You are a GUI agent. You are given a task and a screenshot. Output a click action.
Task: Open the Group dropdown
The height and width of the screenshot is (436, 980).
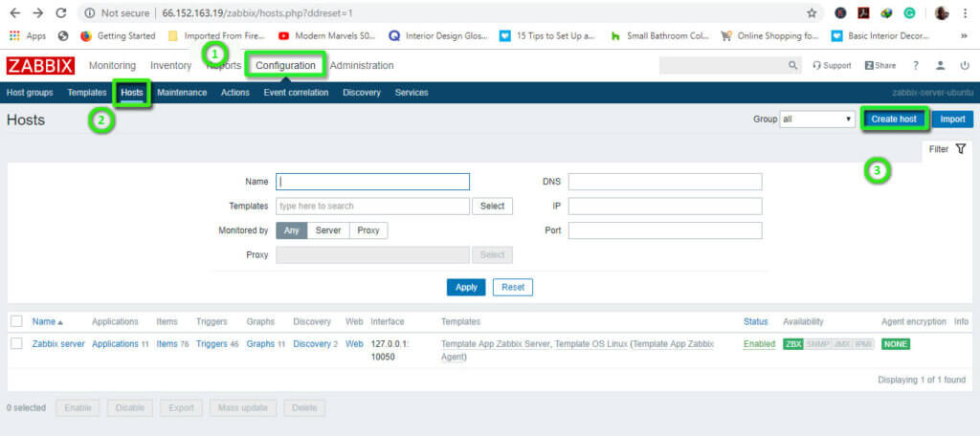point(816,120)
